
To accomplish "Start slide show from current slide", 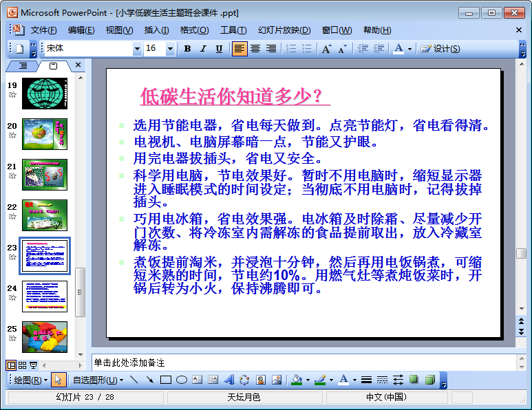I will click(x=33, y=365).
